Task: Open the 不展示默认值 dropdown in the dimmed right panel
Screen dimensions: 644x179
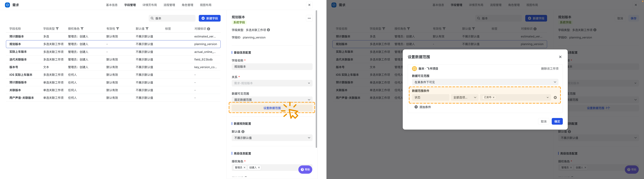Action: (599, 138)
